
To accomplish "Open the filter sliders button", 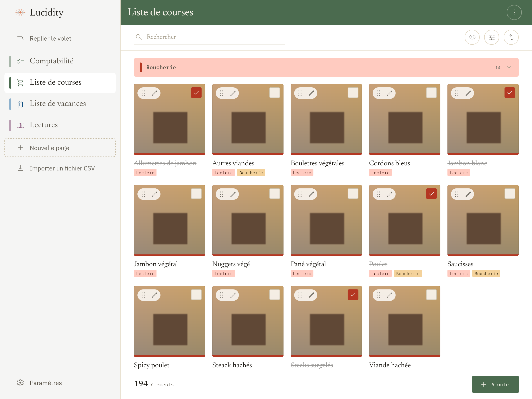I will 491,37.
